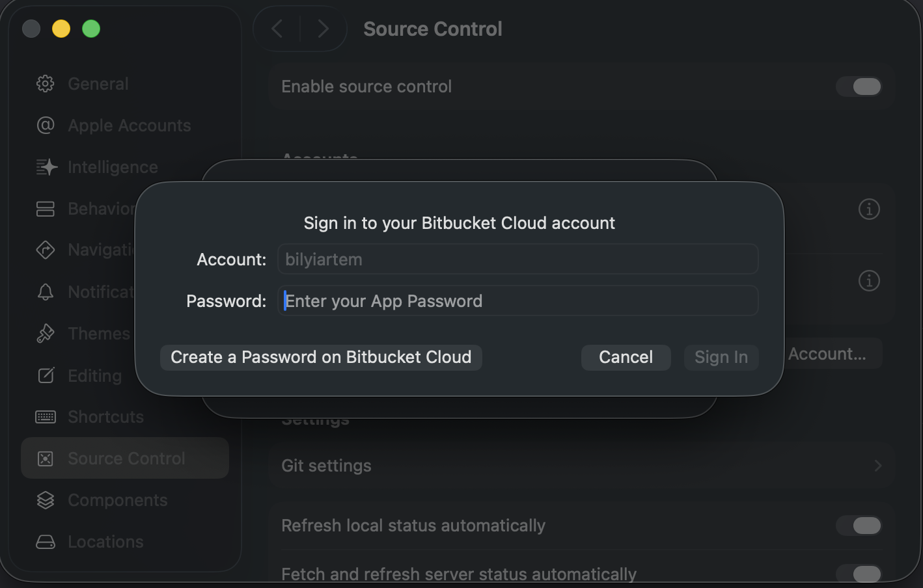Click Create a Password on Bitbucket Cloud
Image resolution: width=923 pixels, height=588 pixels.
(x=321, y=357)
